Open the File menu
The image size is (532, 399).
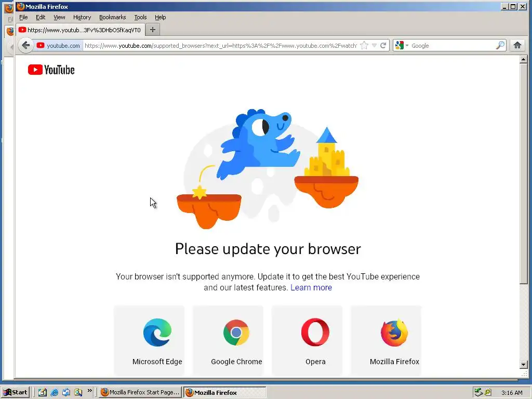[23, 17]
